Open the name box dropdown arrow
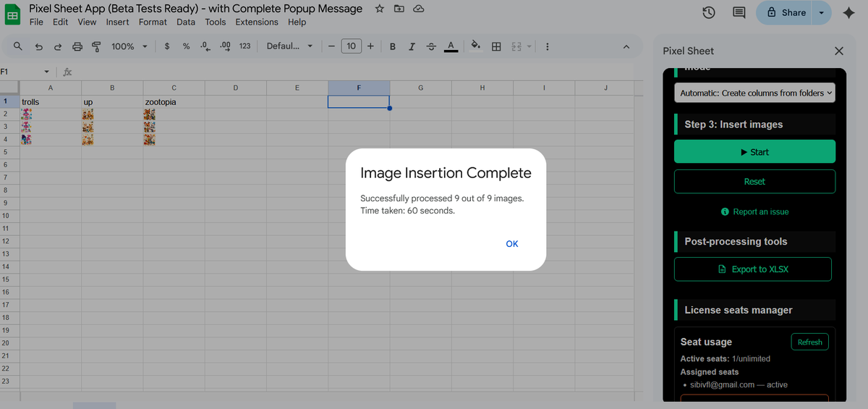This screenshot has height=409, width=868. [47, 72]
